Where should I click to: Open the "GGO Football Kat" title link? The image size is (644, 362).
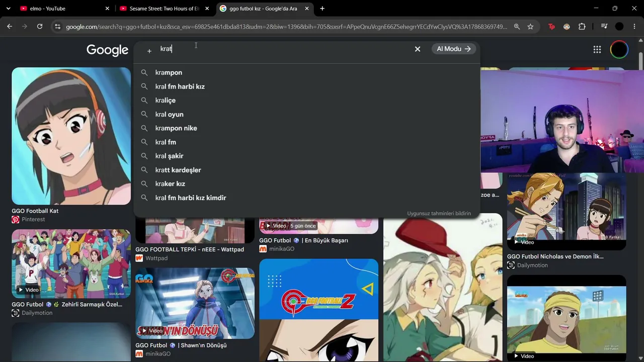[x=35, y=211]
